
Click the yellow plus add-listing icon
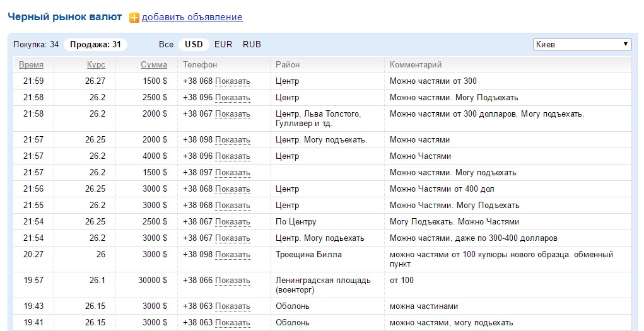tap(134, 18)
